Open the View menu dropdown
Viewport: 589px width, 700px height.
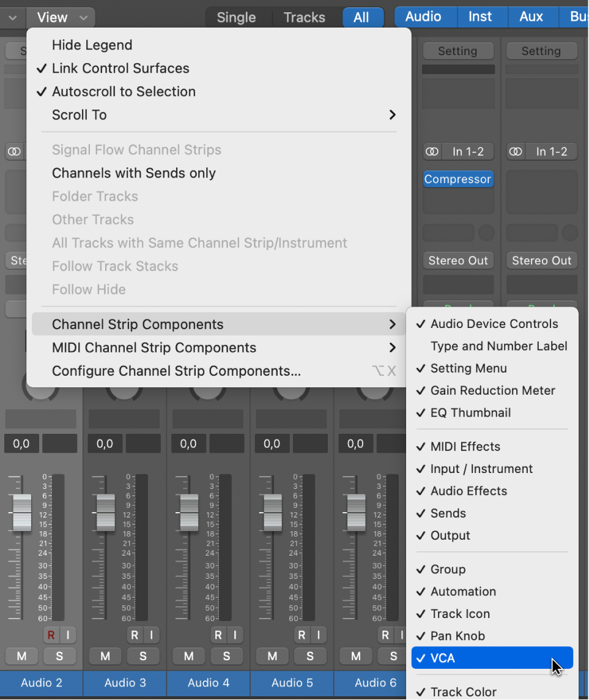61,17
